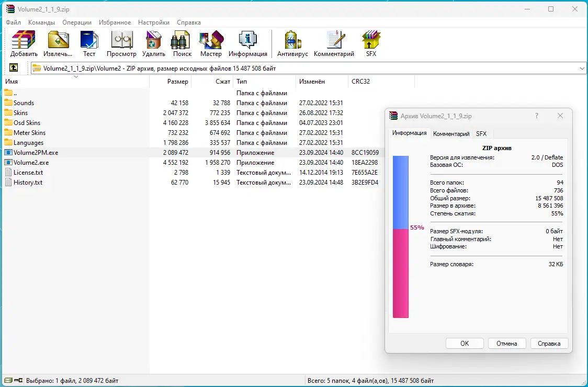The height and width of the screenshot is (387, 588).
Task: Click the date 14.12.2014 19:13
Action: [321, 173]
